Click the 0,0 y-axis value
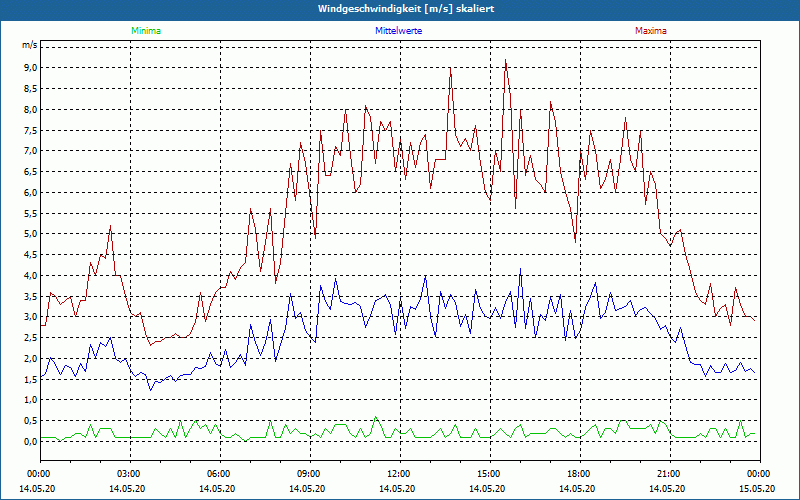 [x=31, y=441]
